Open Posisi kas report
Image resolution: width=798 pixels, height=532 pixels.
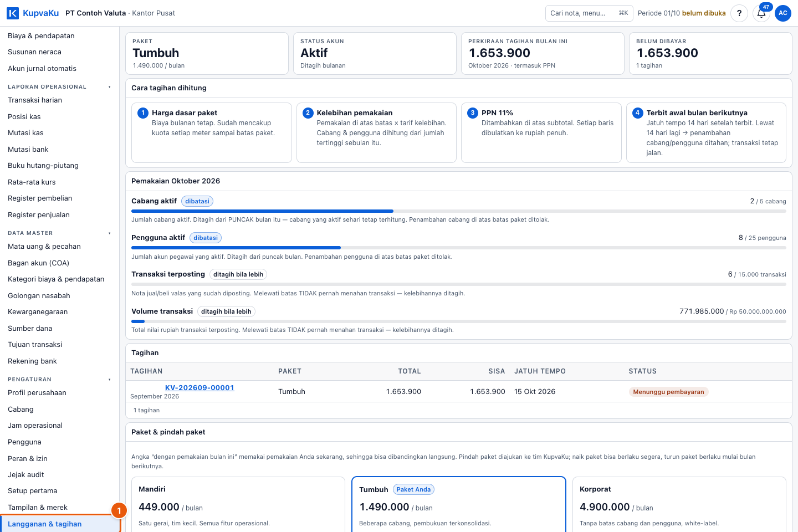pyautogui.click(x=59, y=117)
